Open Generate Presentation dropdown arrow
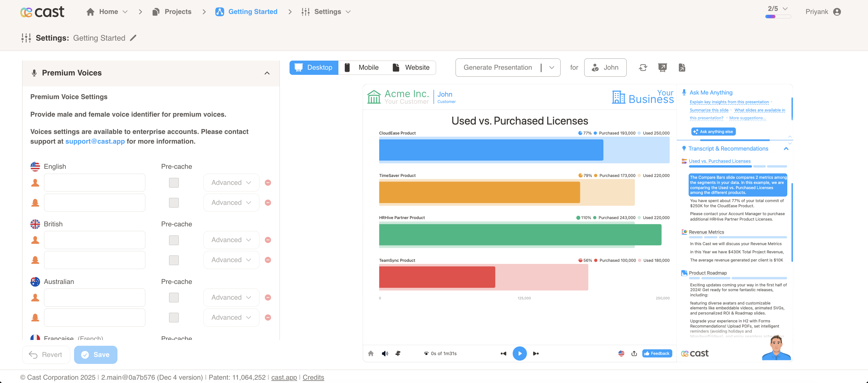The width and height of the screenshot is (868, 383). click(x=551, y=68)
